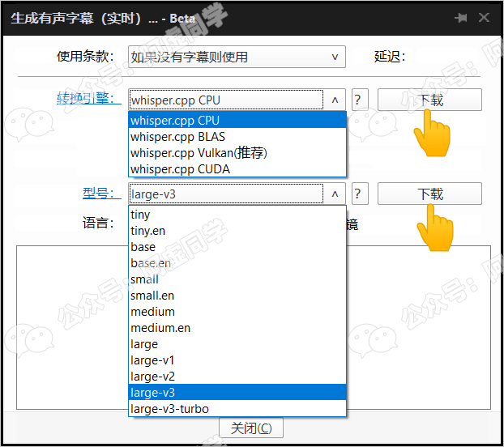Image resolution: width=504 pixels, height=447 pixels.
Task: Choose the large-v2 model
Action: tap(237, 377)
